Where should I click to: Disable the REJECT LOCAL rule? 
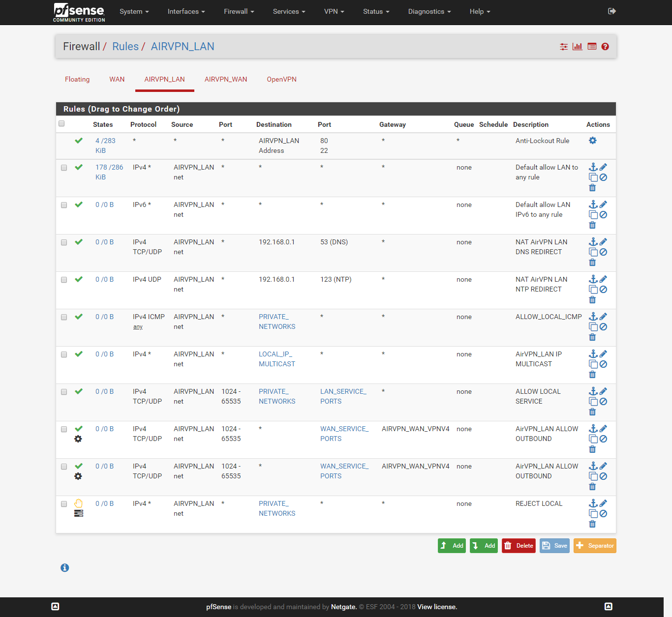[604, 514]
